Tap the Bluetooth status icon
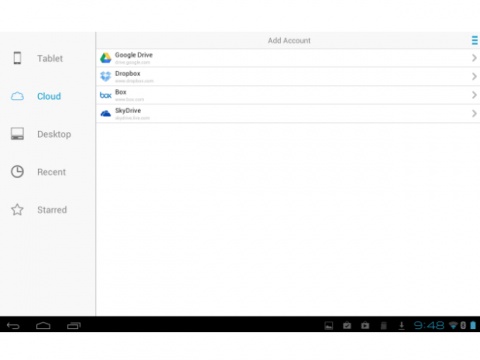 click(x=463, y=325)
